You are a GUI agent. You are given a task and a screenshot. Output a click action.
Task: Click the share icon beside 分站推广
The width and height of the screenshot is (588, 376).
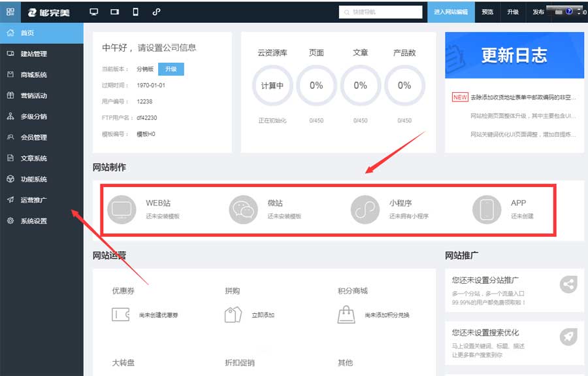pyautogui.click(x=568, y=284)
